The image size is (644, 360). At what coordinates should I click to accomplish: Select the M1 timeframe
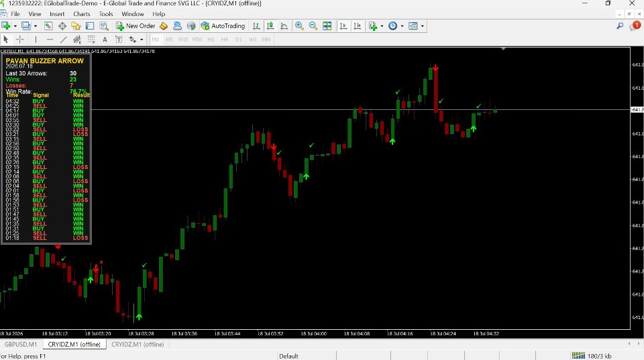coord(155,40)
